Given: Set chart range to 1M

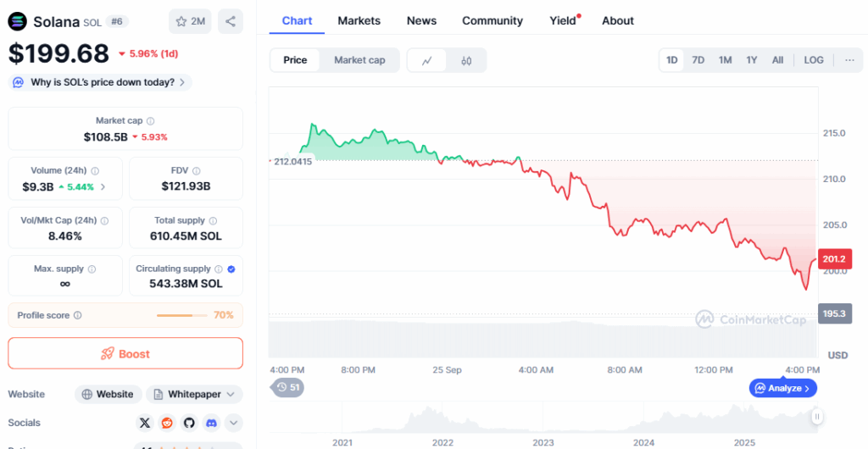Looking at the screenshot, I should [726, 60].
